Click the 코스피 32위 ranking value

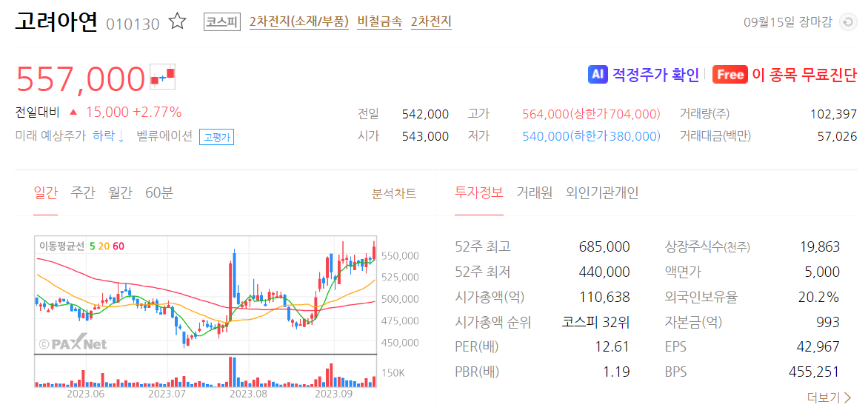pos(595,322)
